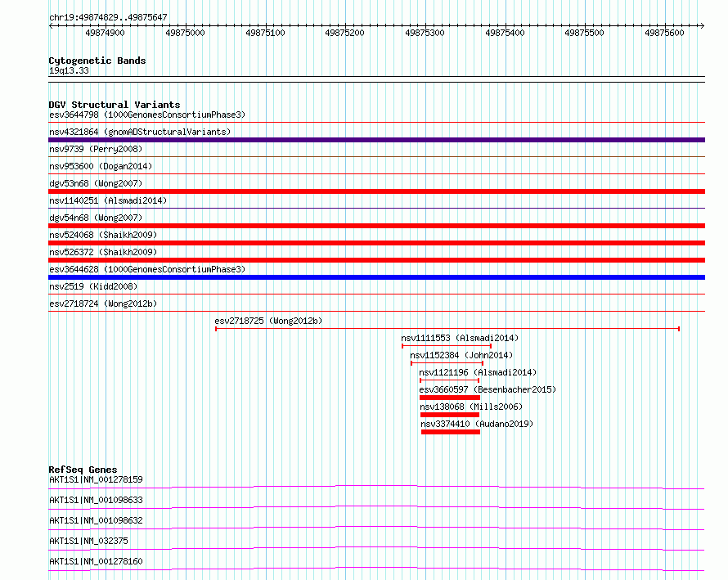Click the nsv1111553 variant span line
The height and width of the screenshot is (580, 728).
point(447,346)
